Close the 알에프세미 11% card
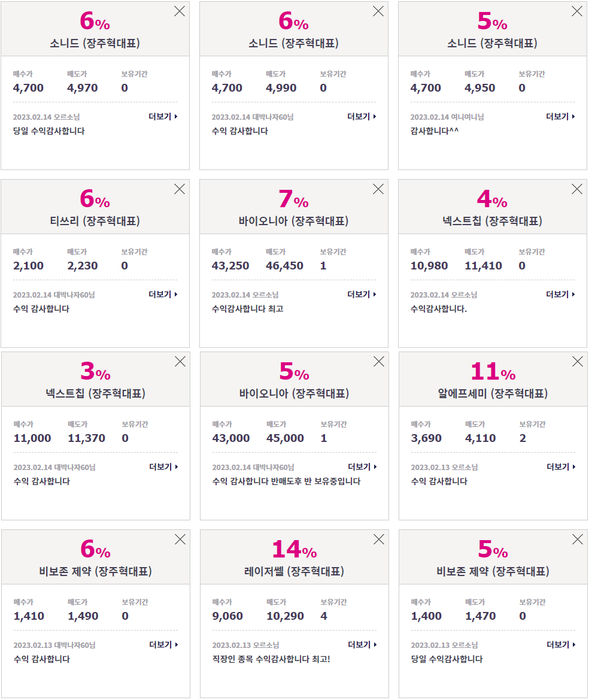This screenshot has width=589, height=700. (x=578, y=362)
